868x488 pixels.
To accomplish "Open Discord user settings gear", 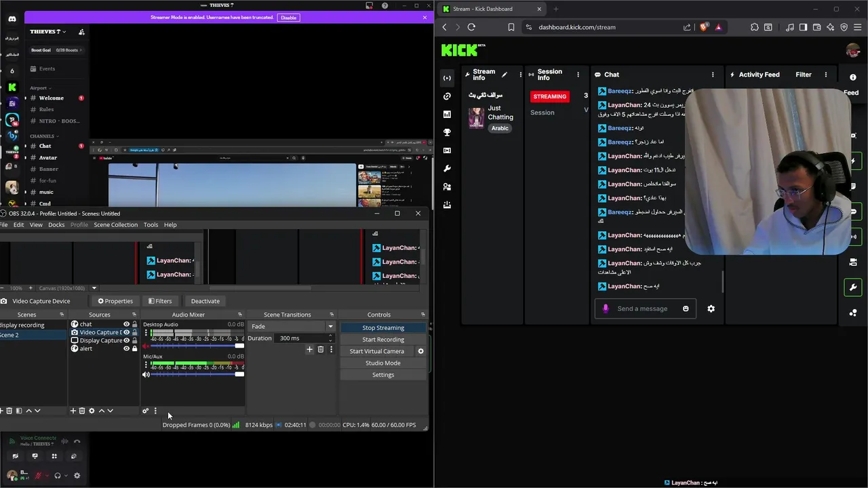I will [x=77, y=476].
